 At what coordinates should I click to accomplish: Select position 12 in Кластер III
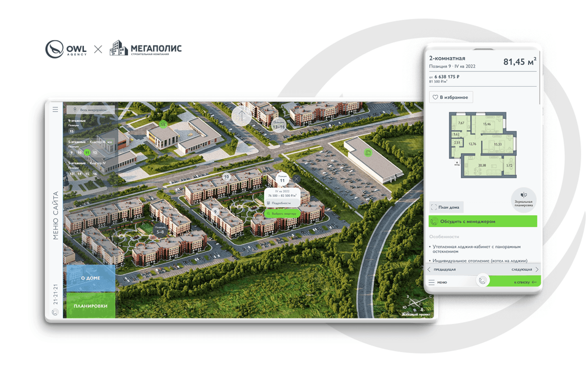point(95,152)
